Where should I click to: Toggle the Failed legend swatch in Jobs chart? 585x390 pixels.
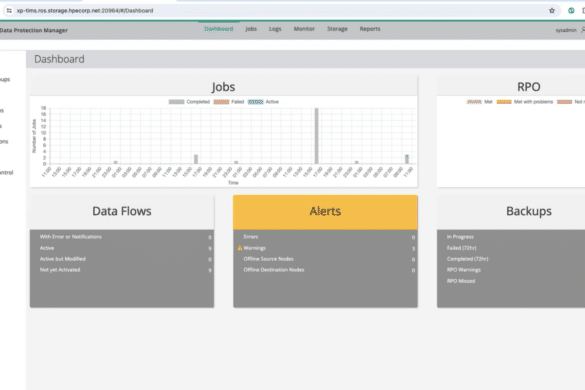(x=221, y=102)
